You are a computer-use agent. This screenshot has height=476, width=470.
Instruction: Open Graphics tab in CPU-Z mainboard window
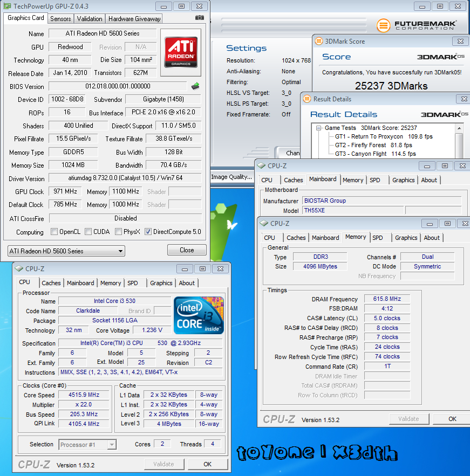403,180
